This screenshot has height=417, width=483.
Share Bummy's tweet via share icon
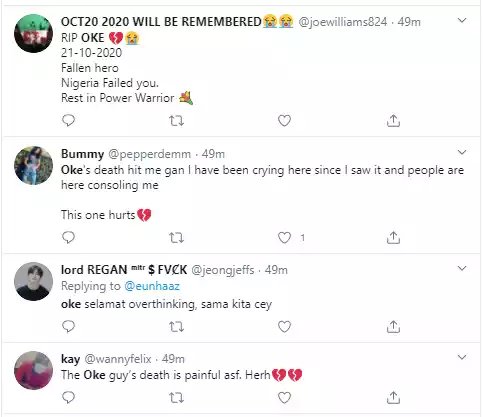click(393, 238)
